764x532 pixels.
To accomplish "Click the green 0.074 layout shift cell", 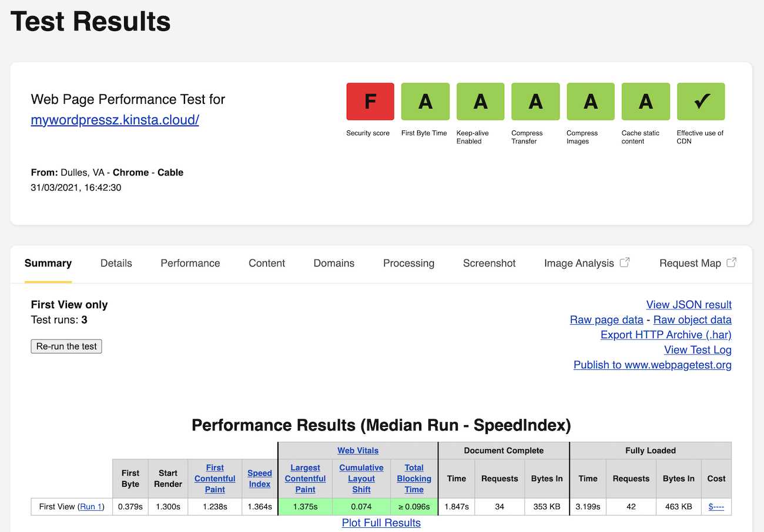I will tap(361, 507).
